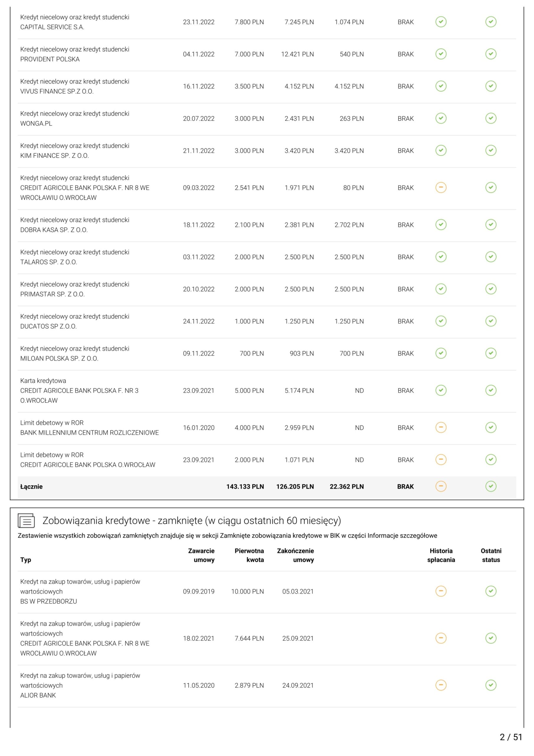
Task: Click the closed credit obligations document icon
Action: [26, 521]
